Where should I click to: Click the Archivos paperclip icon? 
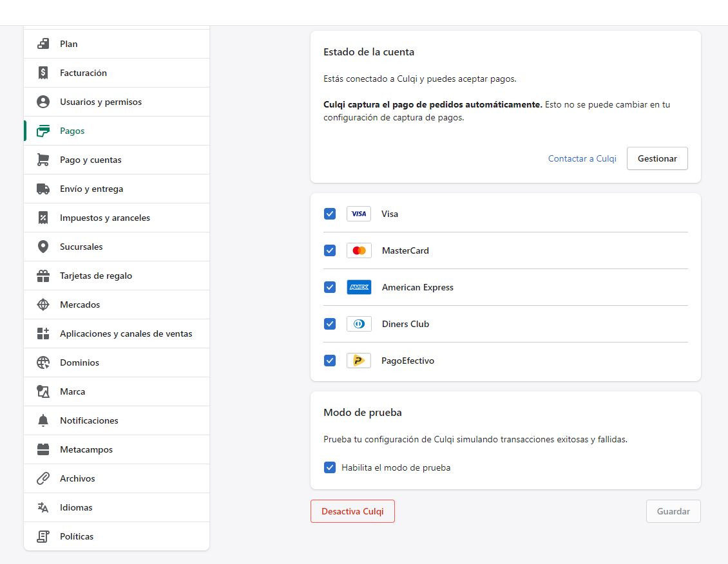[x=43, y=478]
